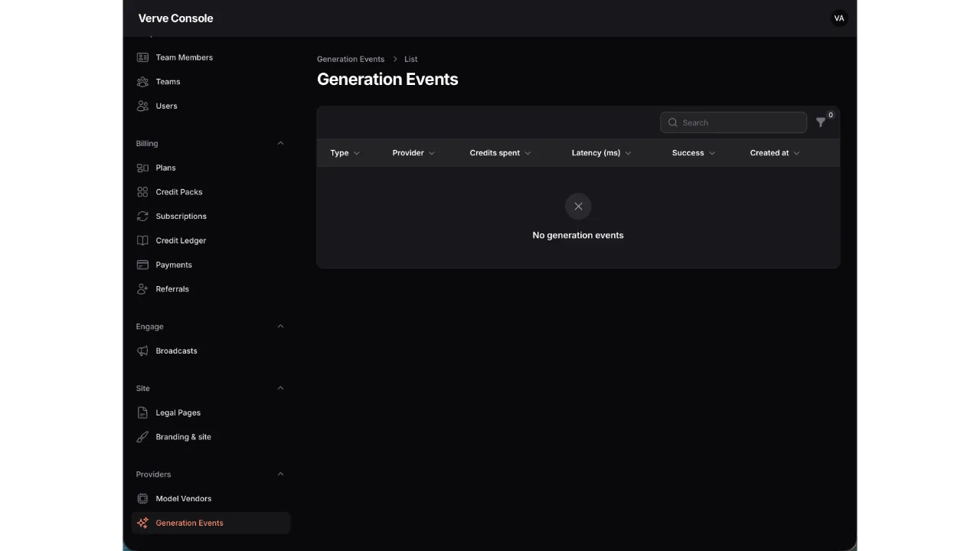This screenshot has height=551, width=980.
Task: Click the Generation Events breadcrumb link
Action: pyautogui.click(x=351, y=59)
